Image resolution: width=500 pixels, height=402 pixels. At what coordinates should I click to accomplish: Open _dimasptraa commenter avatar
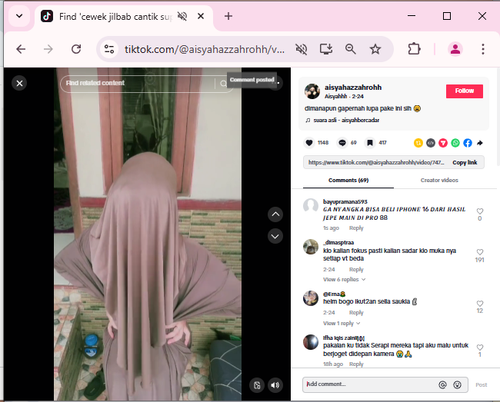click(311, 247)
